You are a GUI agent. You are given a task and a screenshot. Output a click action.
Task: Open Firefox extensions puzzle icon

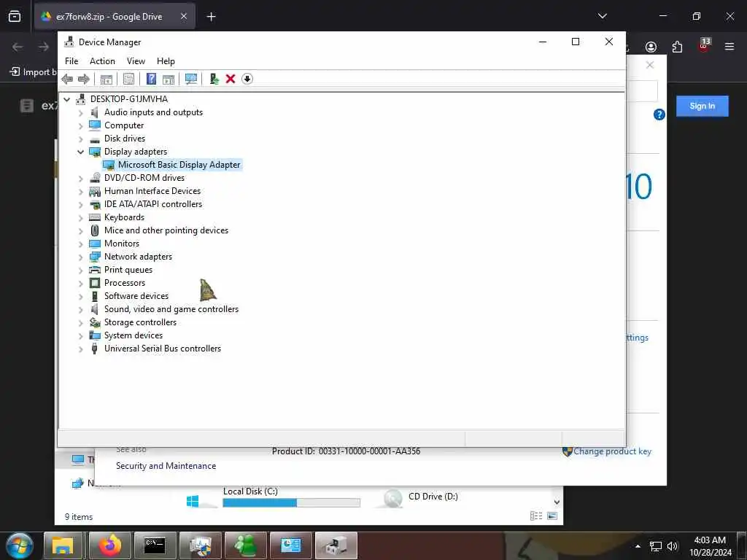(x=677, y=47)
